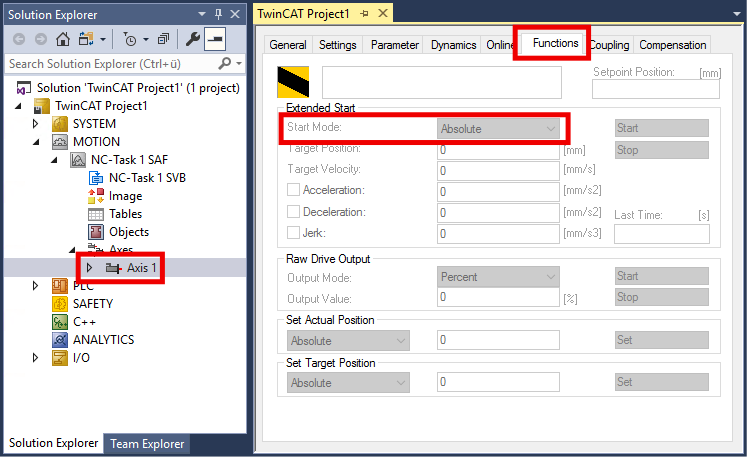
Task: Click Start button in Raw Drive Output
Action: coord(662,276)
